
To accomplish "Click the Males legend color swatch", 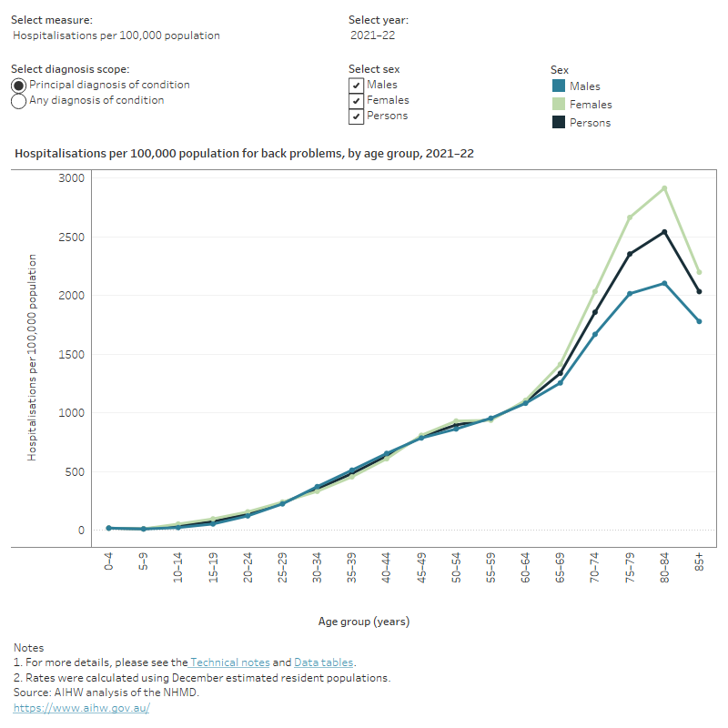I will pos(558,86).
